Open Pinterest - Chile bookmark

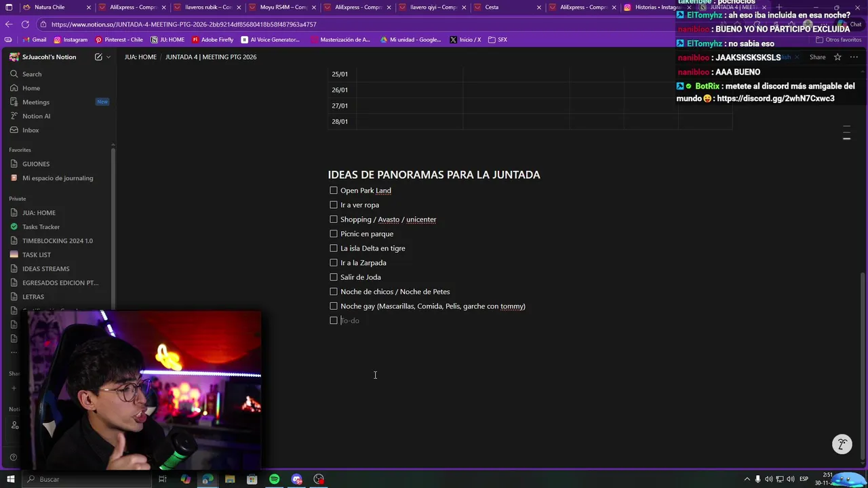coord(119,39)
